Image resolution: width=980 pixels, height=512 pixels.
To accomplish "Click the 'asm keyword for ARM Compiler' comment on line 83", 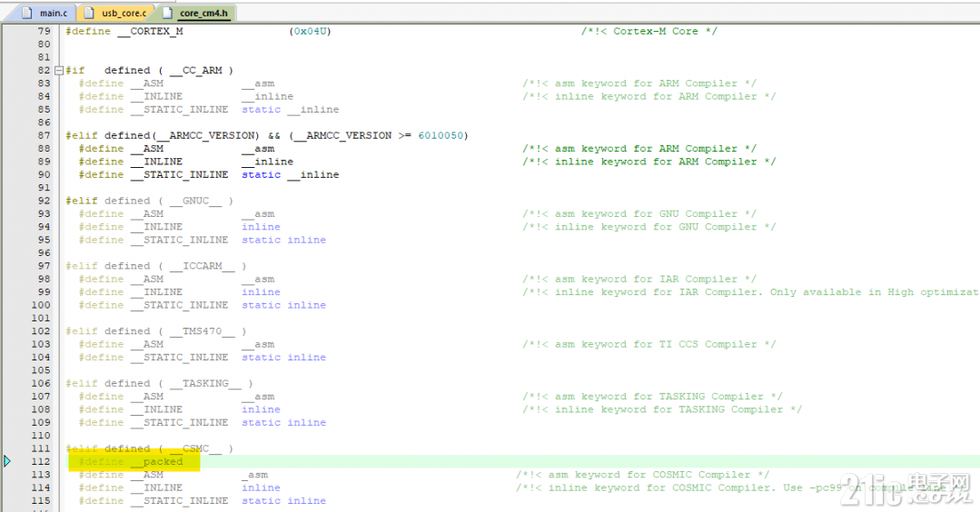I will [639, 84].
